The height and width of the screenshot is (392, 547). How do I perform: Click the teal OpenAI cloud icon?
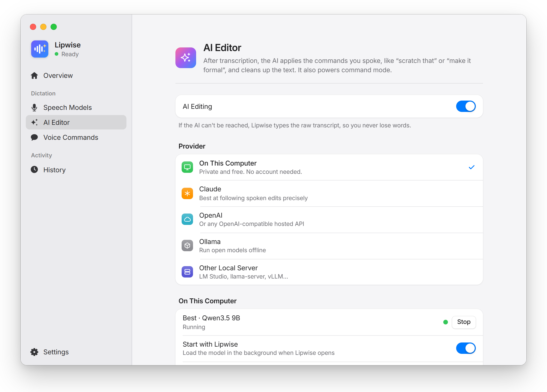point(187,219)
